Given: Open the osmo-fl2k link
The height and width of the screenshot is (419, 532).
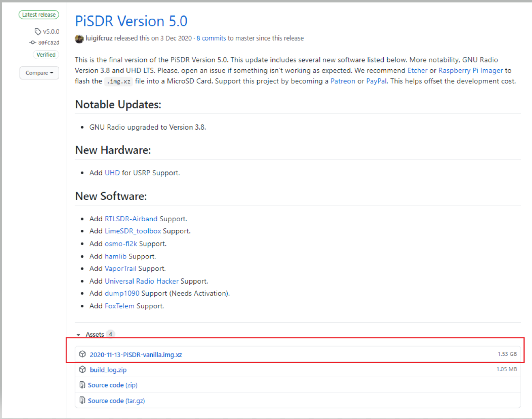Looking at the screenshot, I should tap(121, 244).
